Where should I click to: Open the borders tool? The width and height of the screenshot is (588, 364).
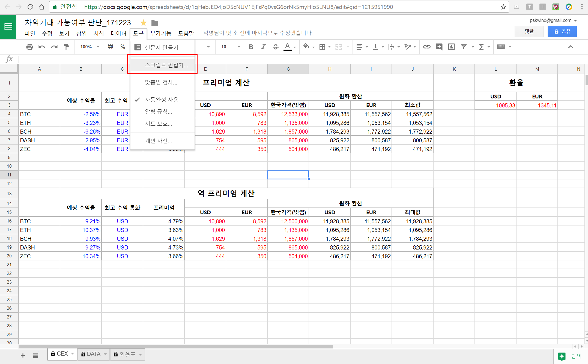(x=323, y=47)
